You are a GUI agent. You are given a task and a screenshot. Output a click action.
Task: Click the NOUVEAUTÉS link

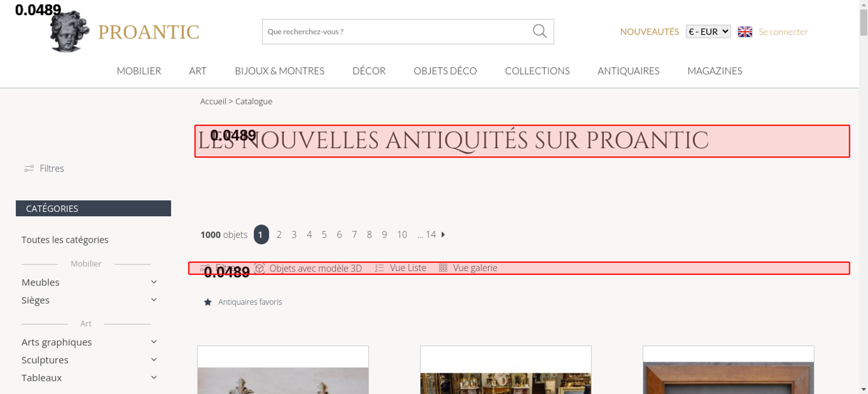tap(649, 32)
